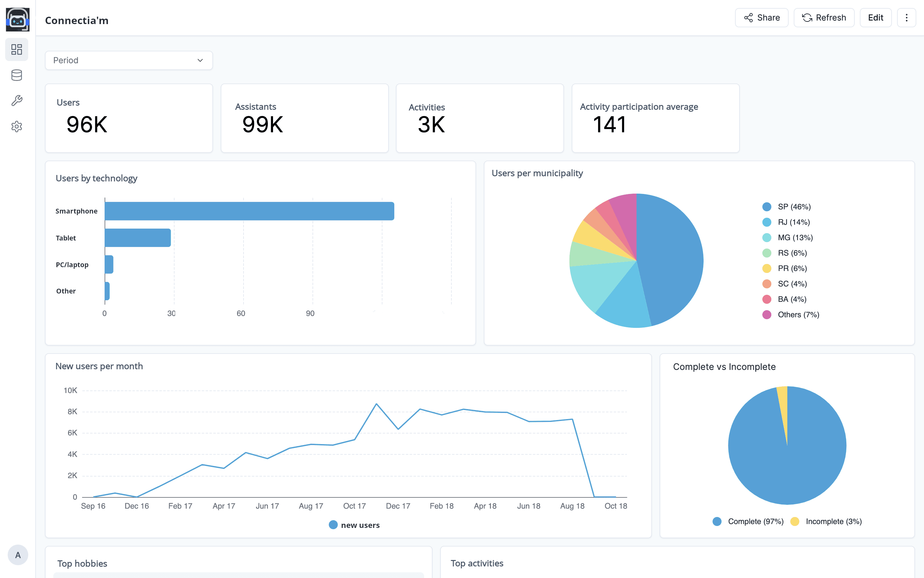Open the database icon in sidebar
The image size is (924, 578).
tap(17, 75)
